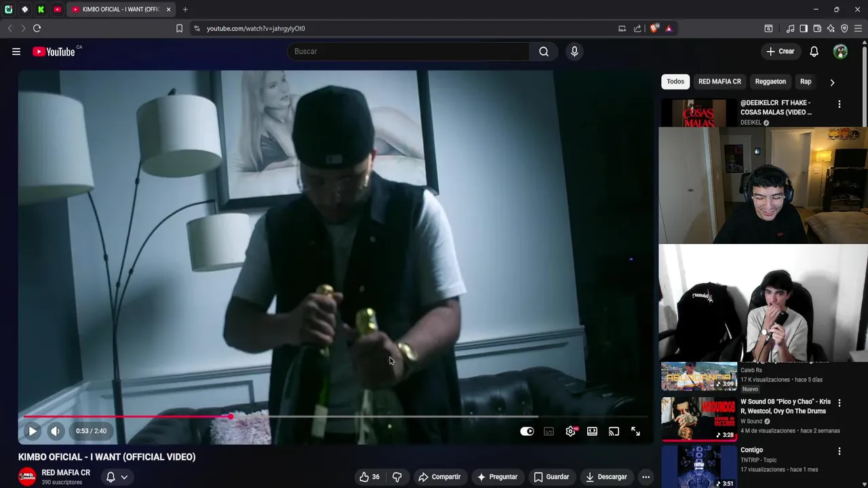Close the KIMBO OFICIAL tab
868x488 pixels.
coord(168,9)
